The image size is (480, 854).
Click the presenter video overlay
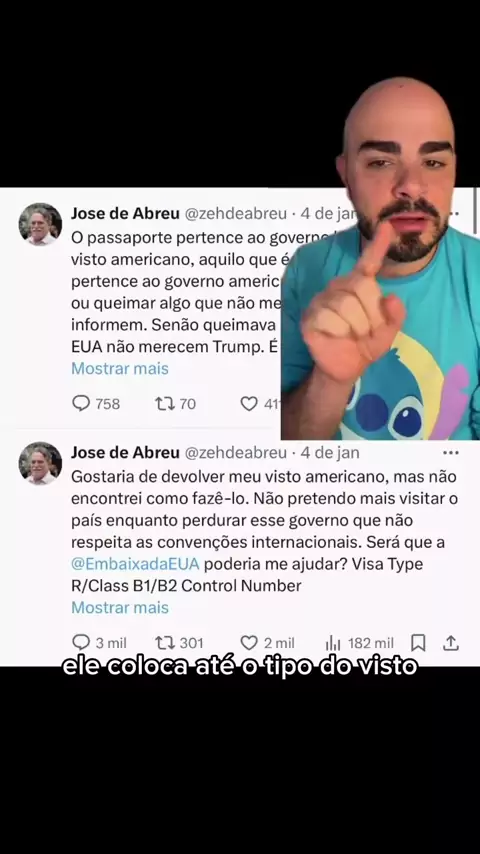[380, 259]
